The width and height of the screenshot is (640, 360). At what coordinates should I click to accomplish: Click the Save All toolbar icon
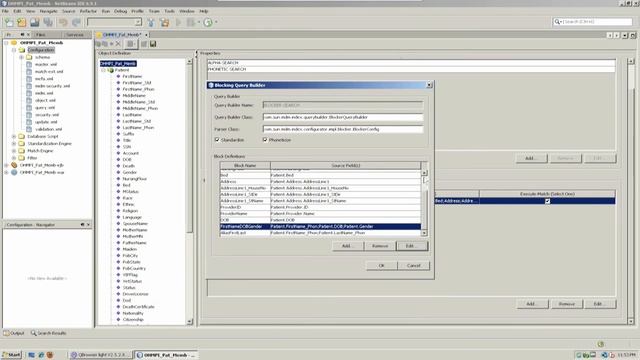pos(48,22)
